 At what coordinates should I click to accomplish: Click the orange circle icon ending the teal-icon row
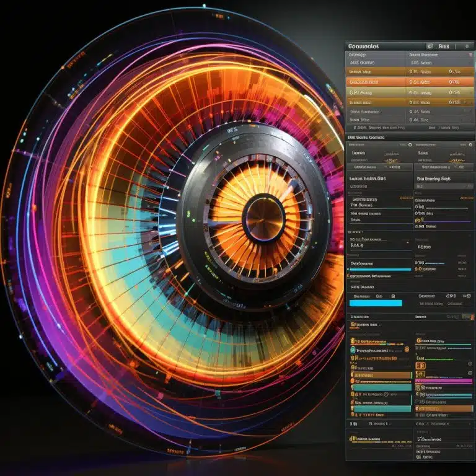tap(407, 350)
